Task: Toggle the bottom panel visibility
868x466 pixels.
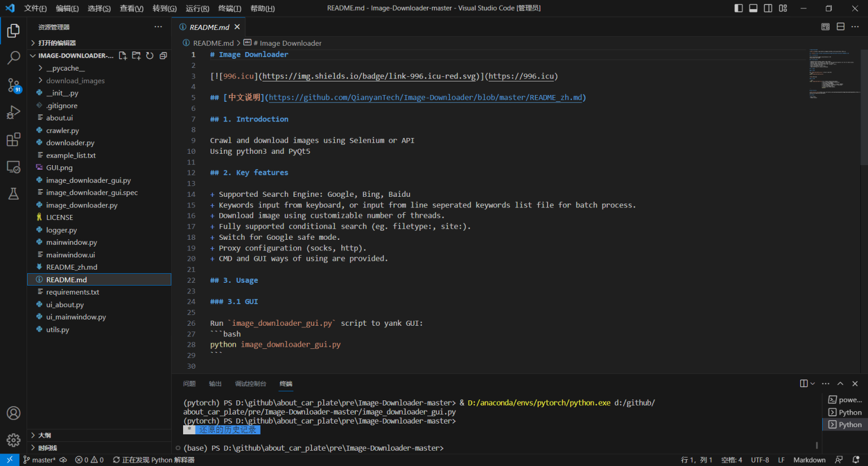Action: [x=753, y=8]
